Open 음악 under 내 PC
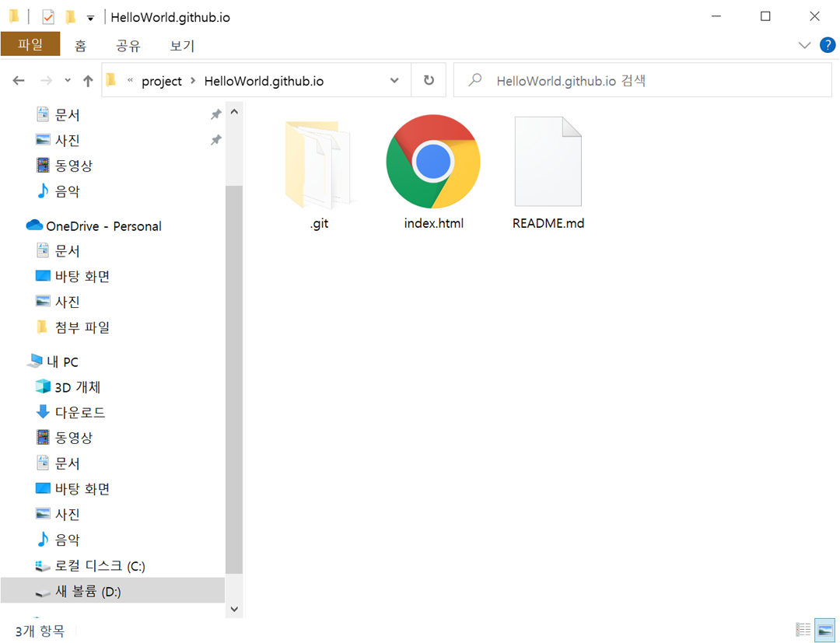840x643 pixels. click(68, 539)
